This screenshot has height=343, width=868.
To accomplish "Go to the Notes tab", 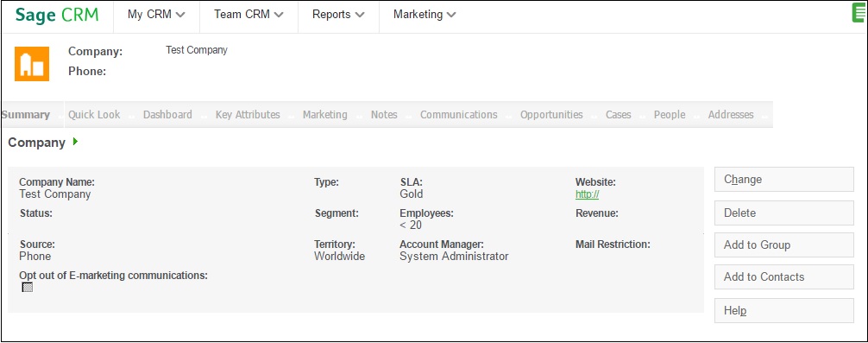I will point(384,115).
